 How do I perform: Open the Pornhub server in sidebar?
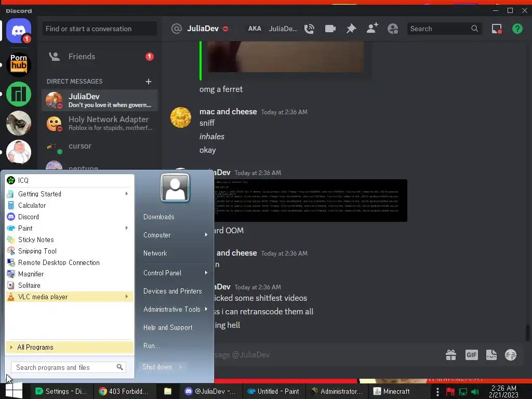pos(19,64)
